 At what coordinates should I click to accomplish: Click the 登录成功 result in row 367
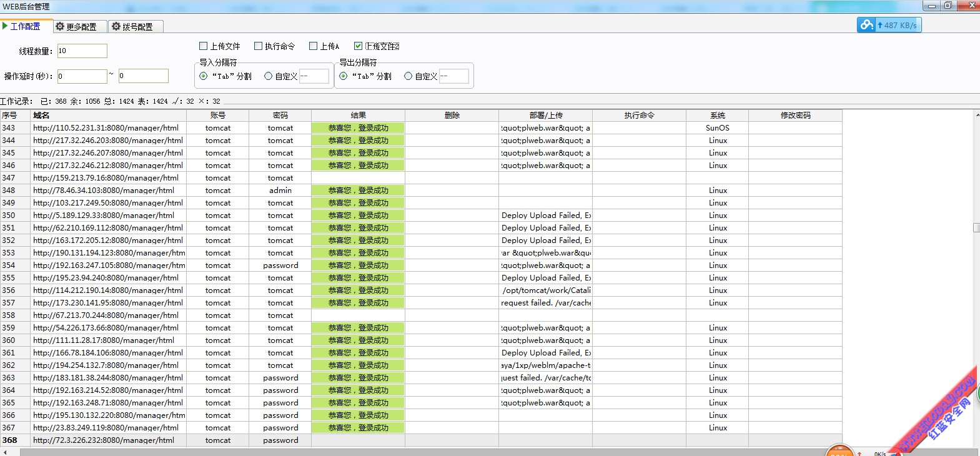pos(358,428)
